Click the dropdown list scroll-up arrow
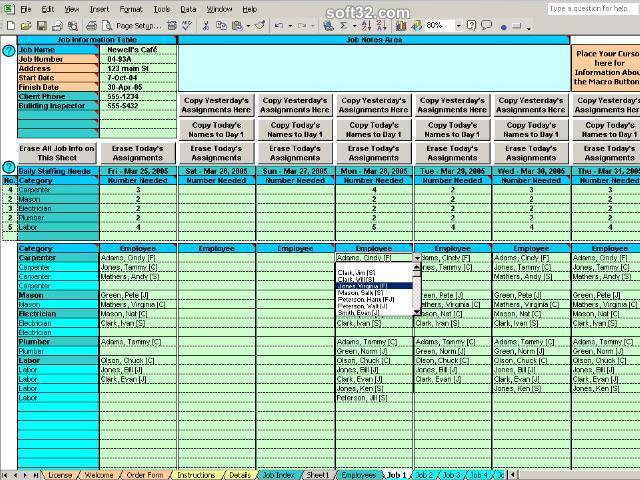 point(416,267)
